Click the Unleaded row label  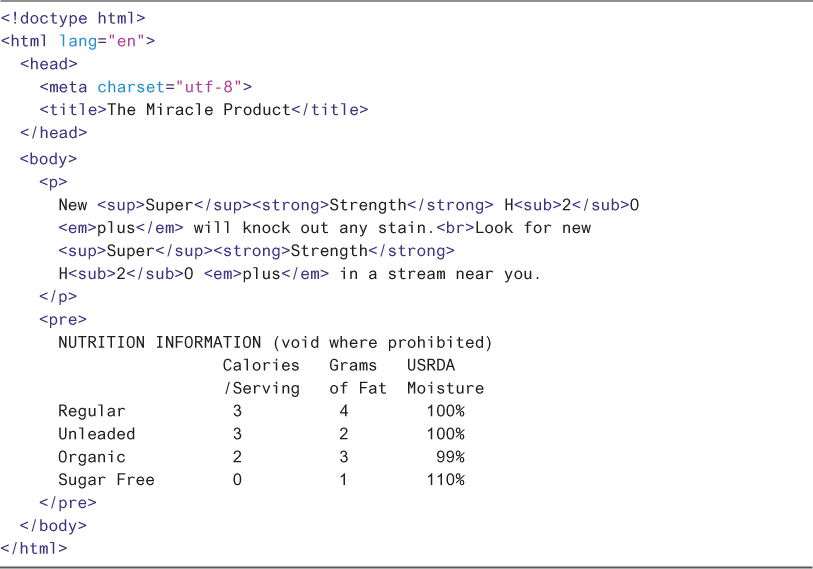point(97,434)
